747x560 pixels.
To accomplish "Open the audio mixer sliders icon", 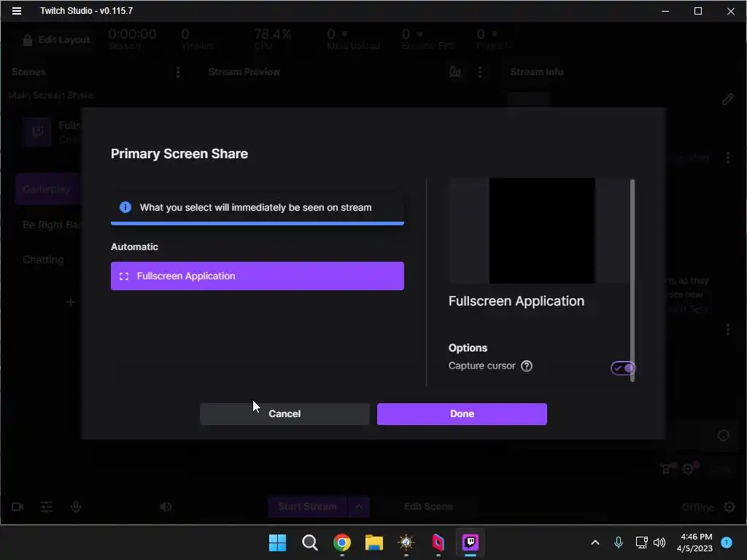I will click(x=47, y=507).
